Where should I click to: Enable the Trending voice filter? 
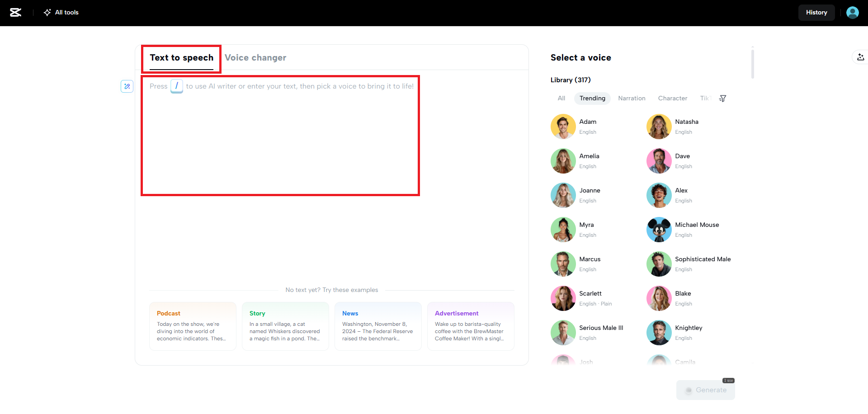pos(592,98)
